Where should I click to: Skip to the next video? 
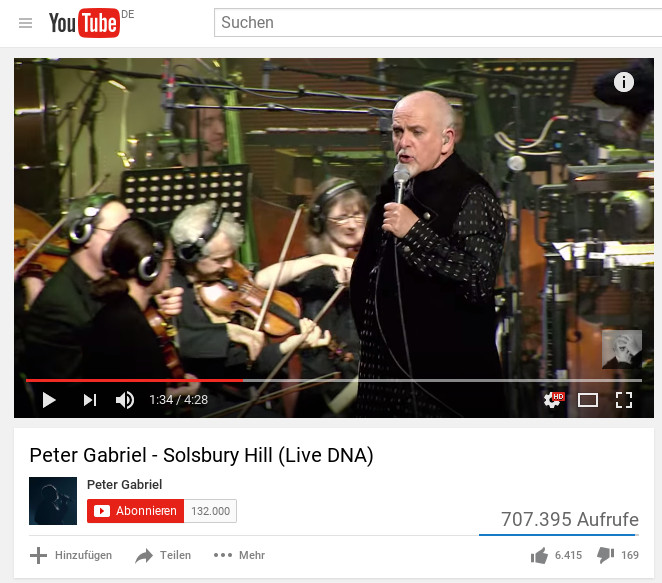click(90, 400)
